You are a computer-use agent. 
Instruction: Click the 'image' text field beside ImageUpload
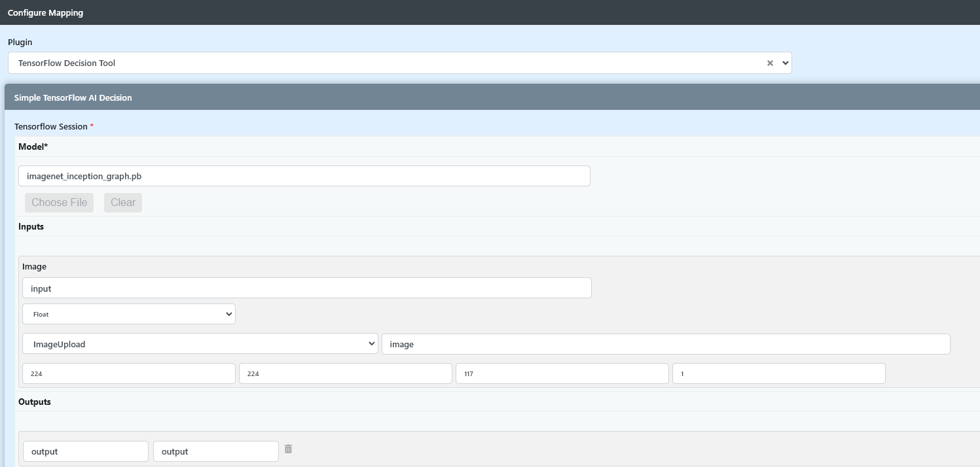pyautogui.click(x=665, y=344)
